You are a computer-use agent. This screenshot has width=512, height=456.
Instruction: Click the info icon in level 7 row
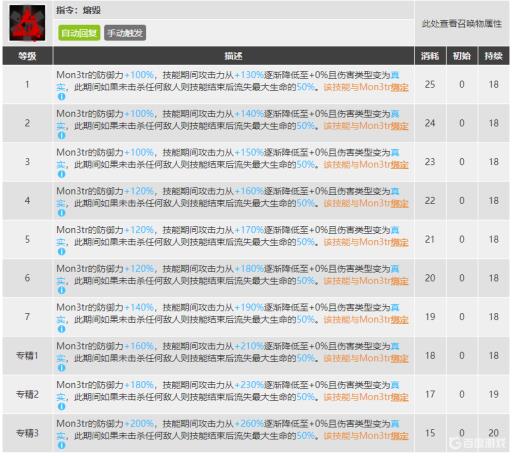[x=61, y=329]
